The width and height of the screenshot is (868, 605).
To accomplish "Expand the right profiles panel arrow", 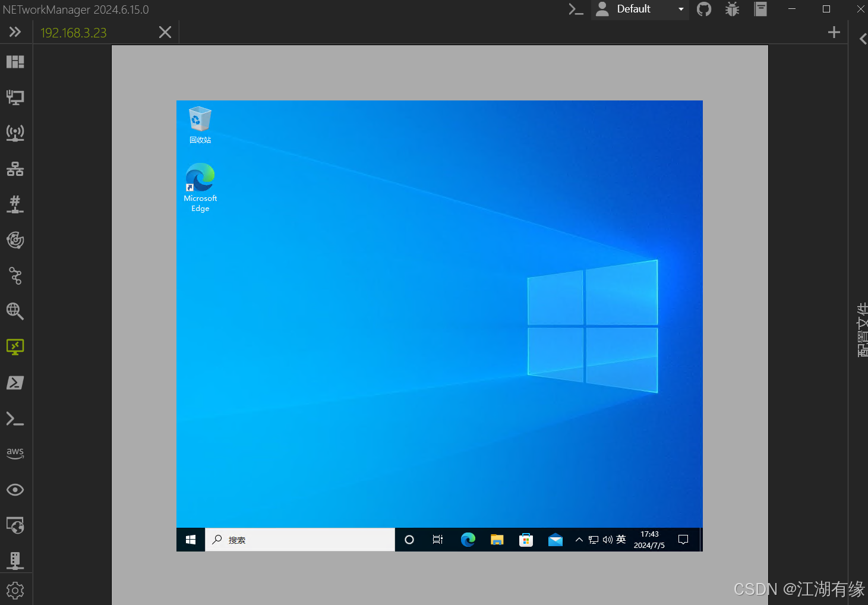I will tap(863, 39).
